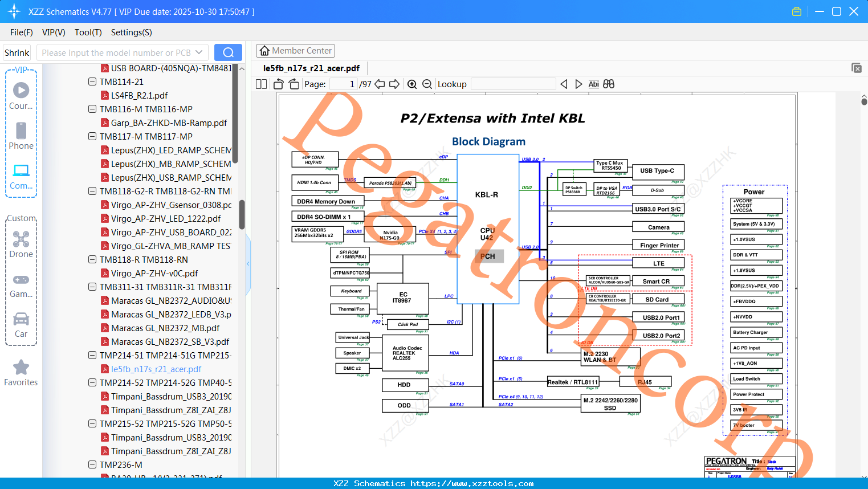Click the detach window icon at the tab bar's right end

(x=857, y=68)
